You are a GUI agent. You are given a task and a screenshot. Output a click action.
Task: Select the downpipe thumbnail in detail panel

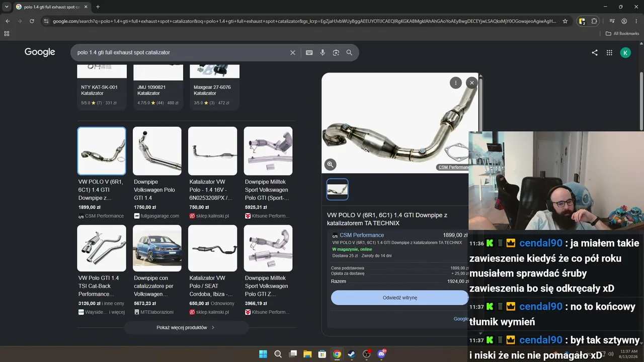[x=337, y=190]
